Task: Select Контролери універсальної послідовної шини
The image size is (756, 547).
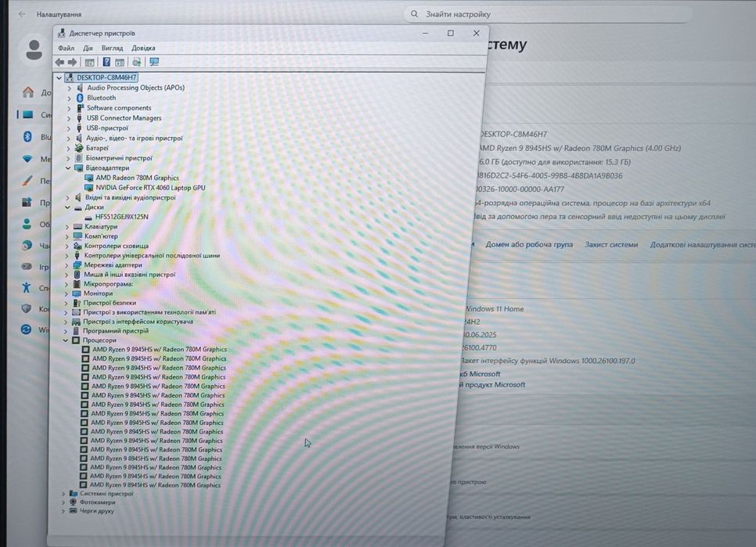Action: pos(152,255)
